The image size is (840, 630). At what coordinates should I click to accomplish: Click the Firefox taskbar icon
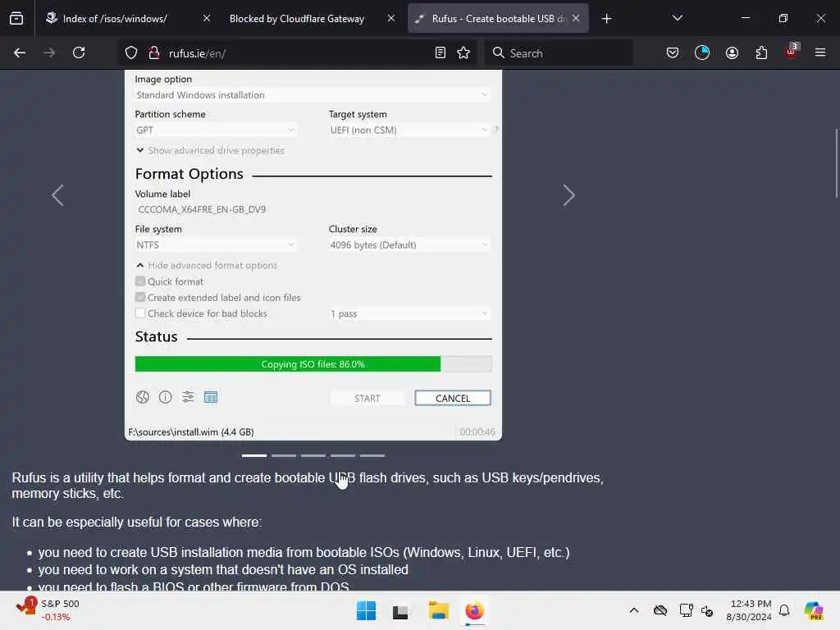(x=474, y=610)
